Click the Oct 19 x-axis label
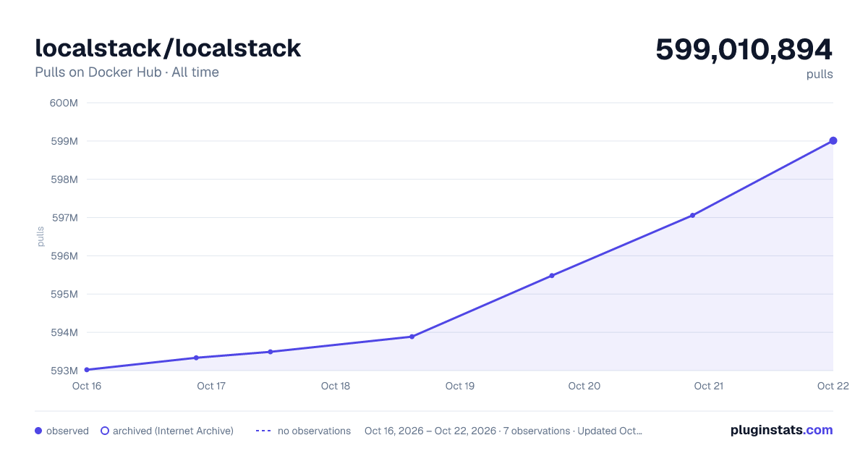This screenshot has height=456, width=868. click(x=460, y=386)
